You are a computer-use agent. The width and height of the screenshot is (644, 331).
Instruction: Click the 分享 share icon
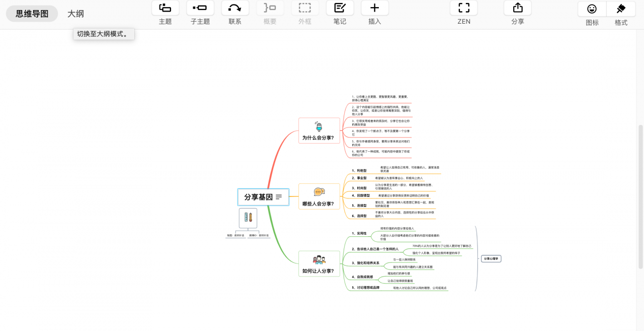click(517, 8)
